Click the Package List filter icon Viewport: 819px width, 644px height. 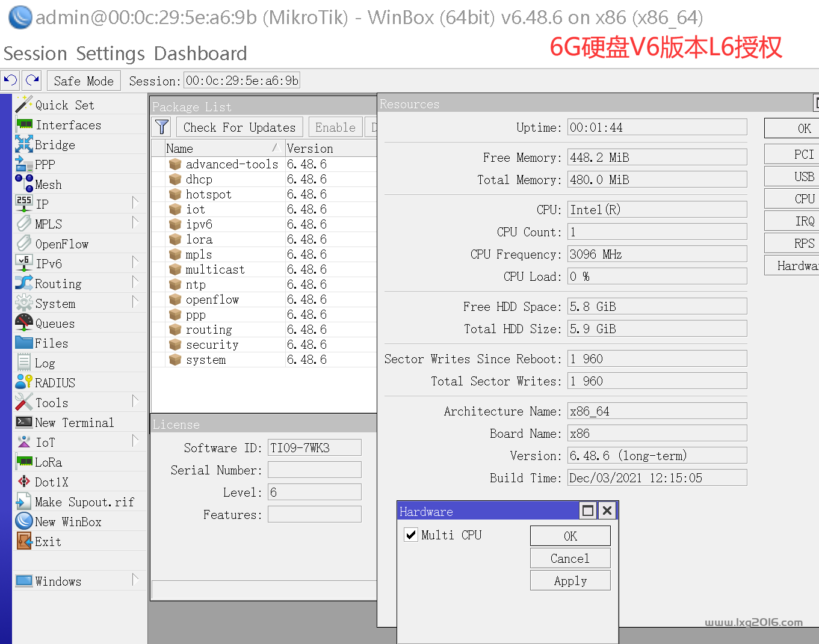click(162, 127)
